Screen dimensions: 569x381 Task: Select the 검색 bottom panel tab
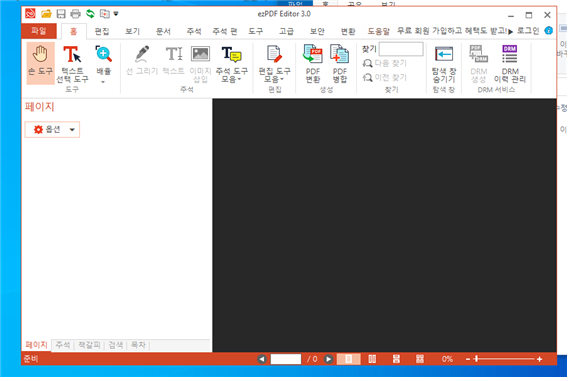pos(116,345)
